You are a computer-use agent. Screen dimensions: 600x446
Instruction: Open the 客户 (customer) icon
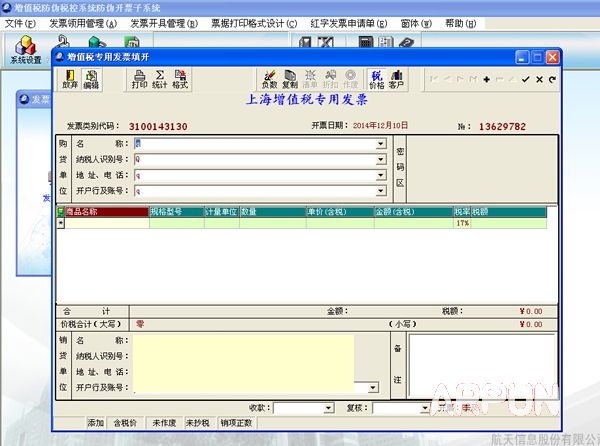[x=397, y=79]
